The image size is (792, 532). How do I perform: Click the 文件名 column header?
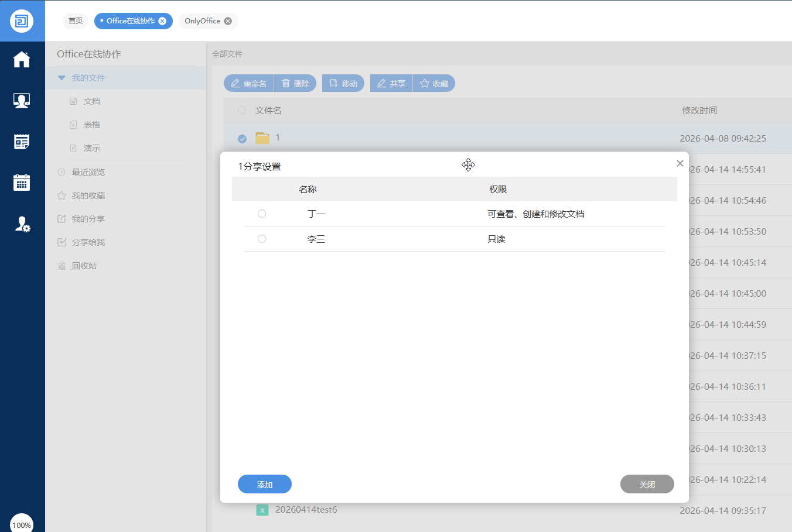point(268,110)
